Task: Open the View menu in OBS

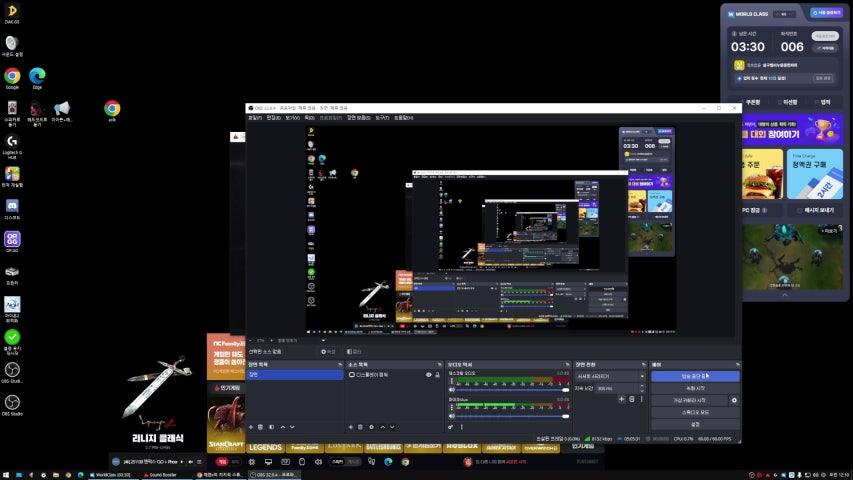Action: click(x=293, y=118)
